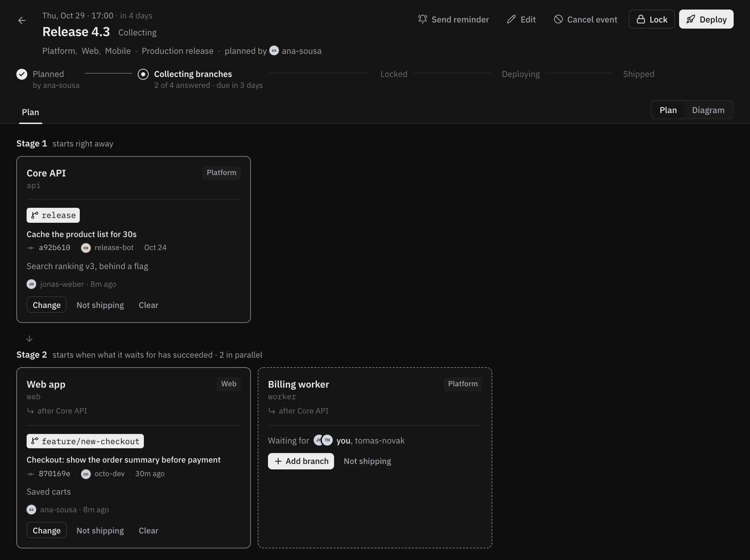Click the bell icon for Send reminder
Screen dimensions: 750x560
click(x=422, y=19)
